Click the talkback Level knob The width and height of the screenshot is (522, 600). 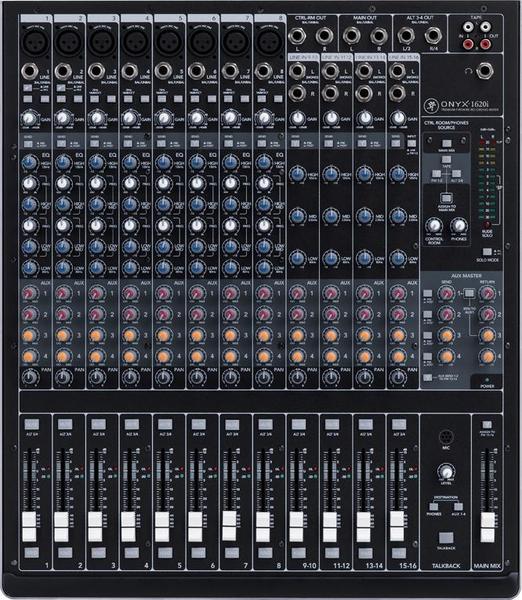click(446, 472)
